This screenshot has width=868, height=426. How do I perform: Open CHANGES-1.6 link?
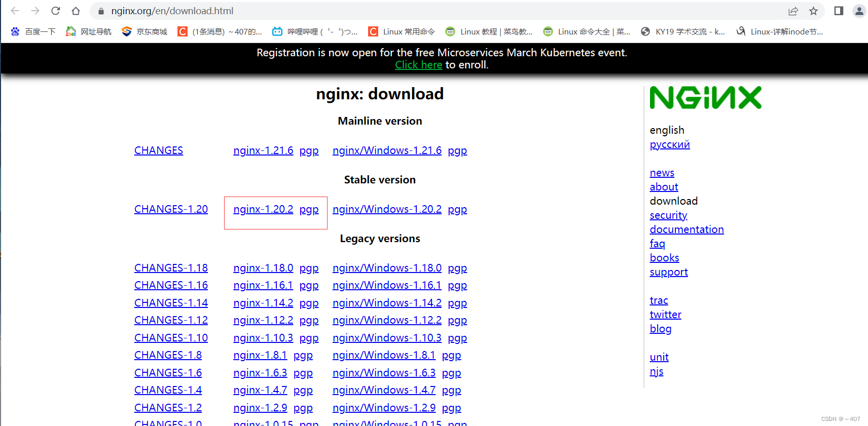point(168,373)
